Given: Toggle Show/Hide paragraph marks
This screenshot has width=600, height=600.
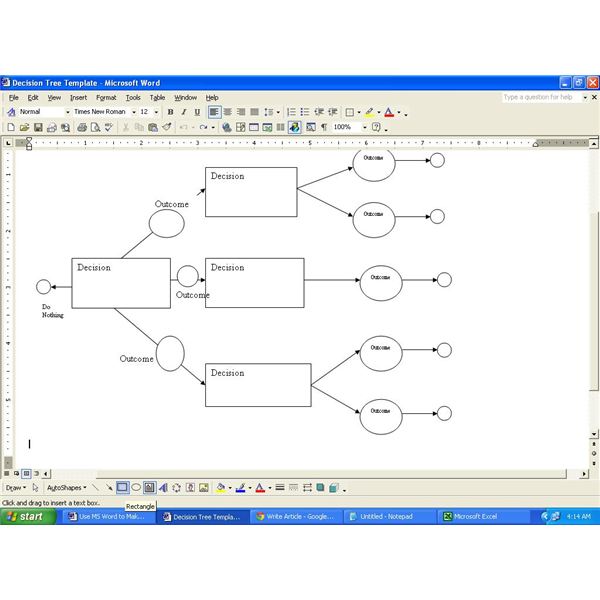Looking at the screenshot, I should click(x=324, y=127).
